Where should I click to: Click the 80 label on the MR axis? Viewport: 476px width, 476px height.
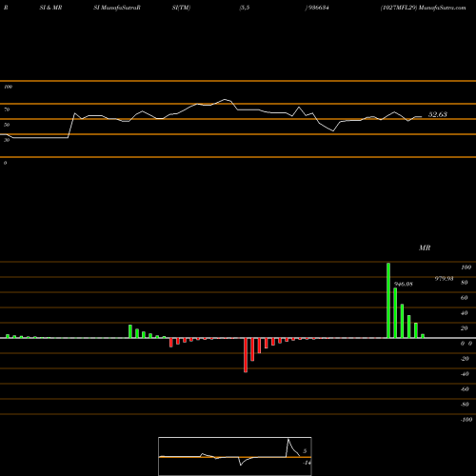(x=465, y=283)
